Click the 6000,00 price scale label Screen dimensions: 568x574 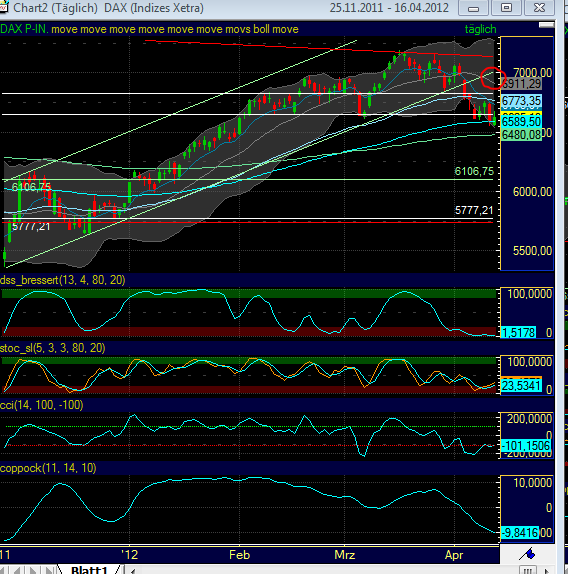(532, 191)
